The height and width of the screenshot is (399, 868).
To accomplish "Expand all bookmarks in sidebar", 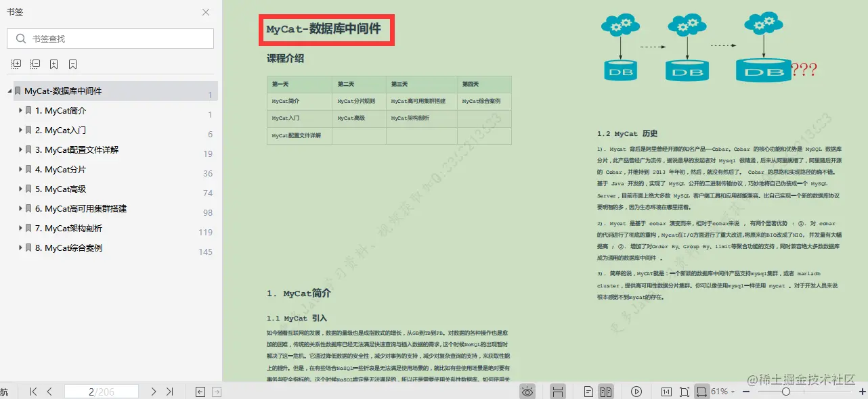I will point(16,64).
